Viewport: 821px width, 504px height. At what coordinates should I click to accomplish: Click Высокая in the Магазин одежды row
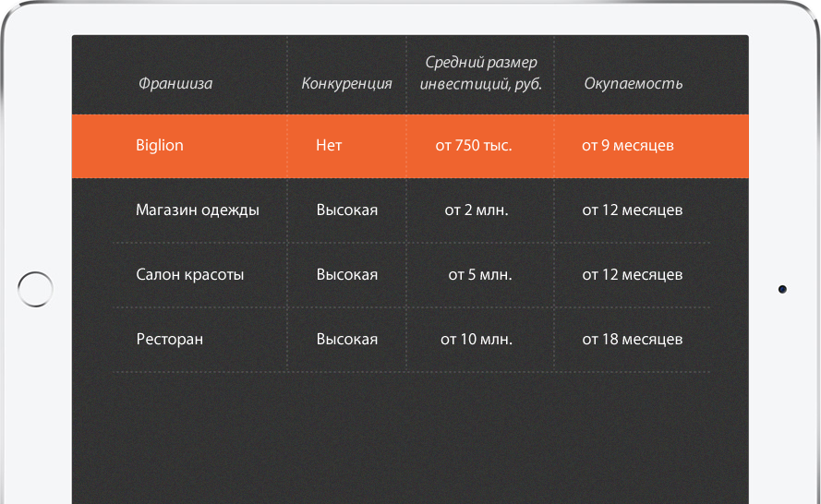346,210
